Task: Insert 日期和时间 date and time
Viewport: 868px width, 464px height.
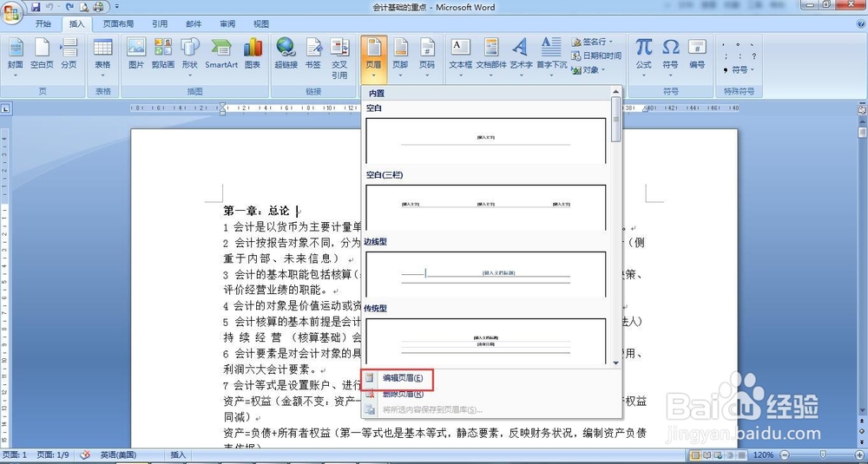Action: coord(596,56)
